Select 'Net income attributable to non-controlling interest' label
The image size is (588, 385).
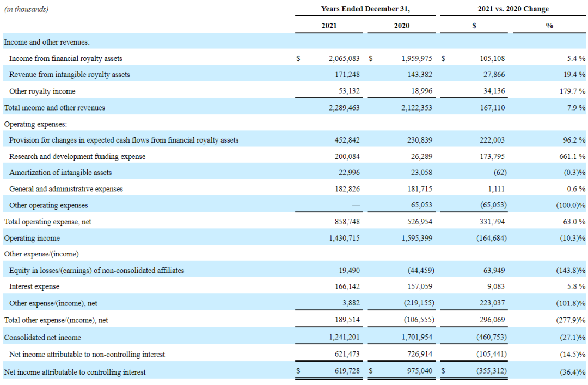(87, 355)
